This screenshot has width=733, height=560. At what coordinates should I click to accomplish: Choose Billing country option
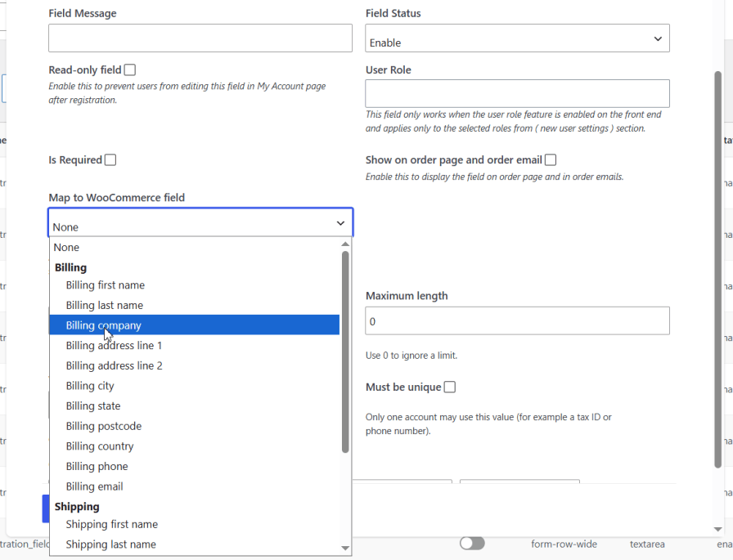point(195,446)
